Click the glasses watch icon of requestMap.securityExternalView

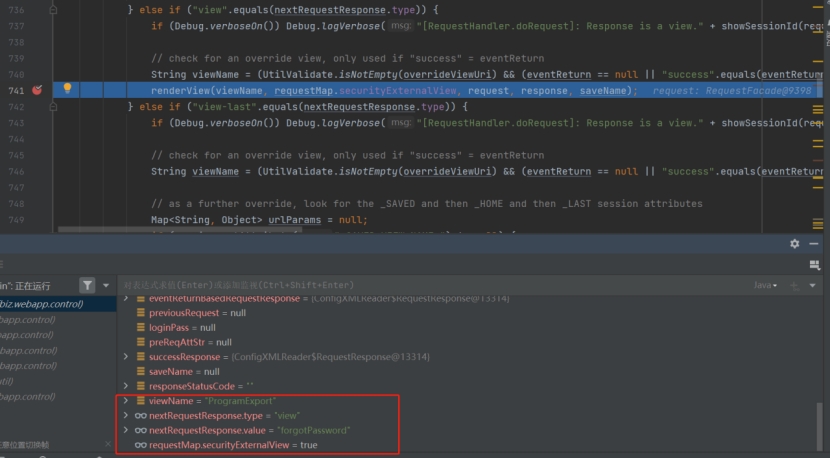[141, 445]
